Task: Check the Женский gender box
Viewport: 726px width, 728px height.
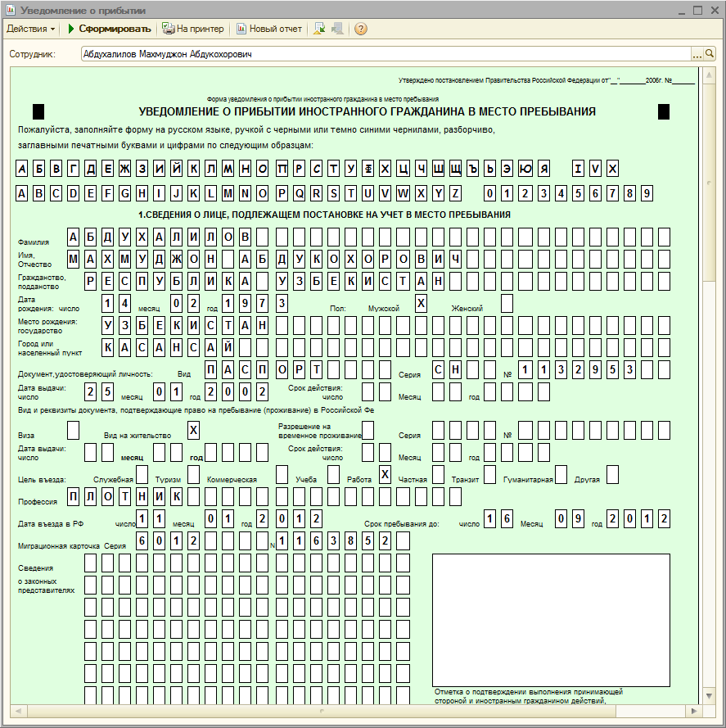Action: point(507,303)
